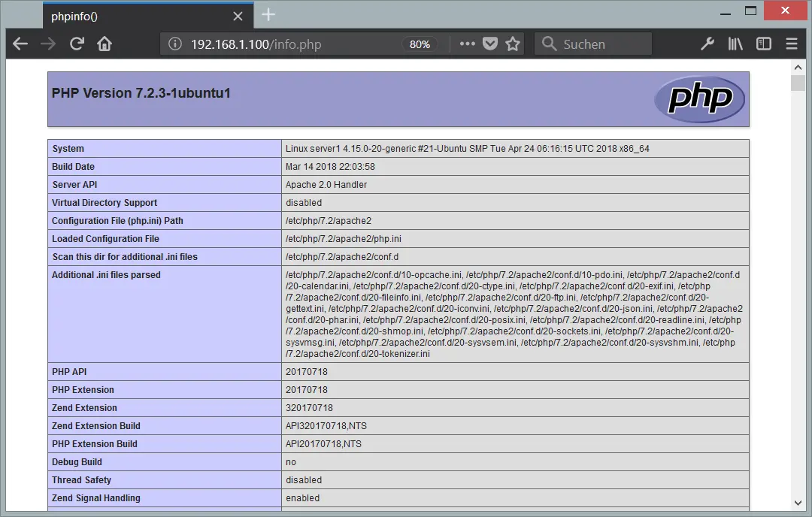Viewport: 812px width, 517px height.
Task: Close the browser window
Action: point(786,11)
